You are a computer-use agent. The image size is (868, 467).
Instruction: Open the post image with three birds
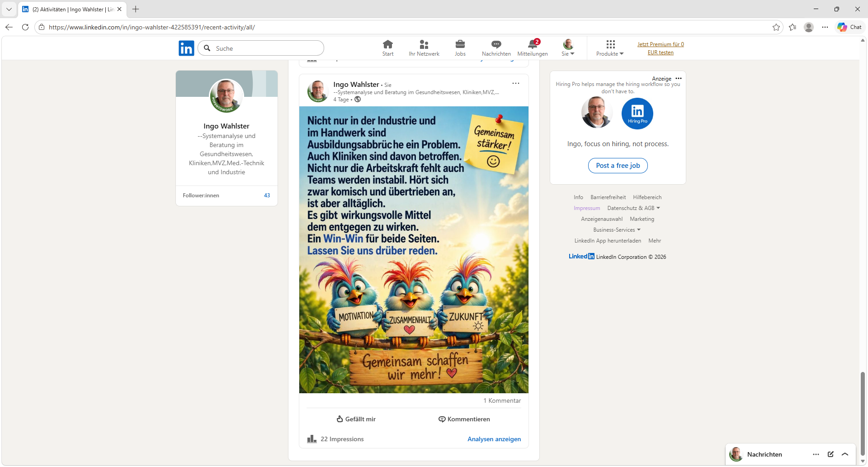[x=414, y=250]
